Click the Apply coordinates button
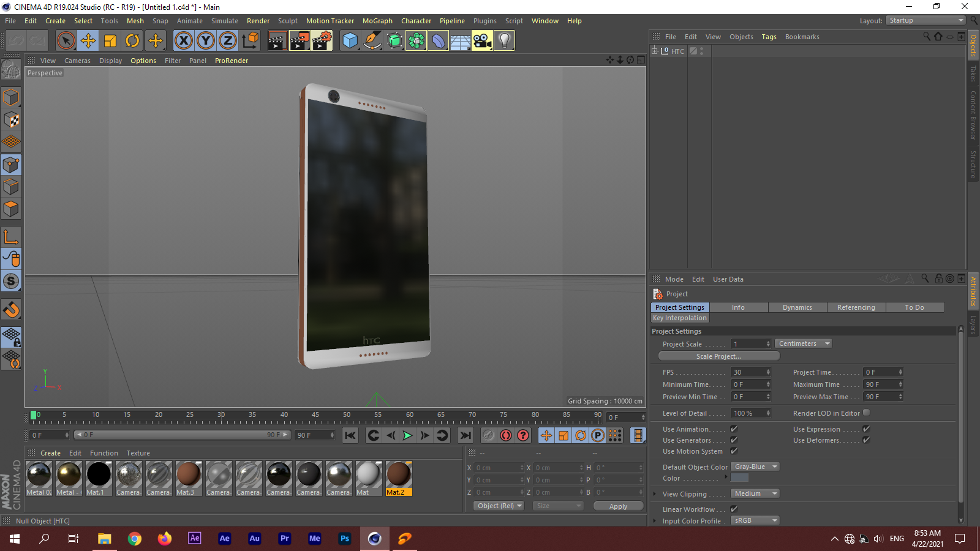980x551 pixels. (618, 506)
